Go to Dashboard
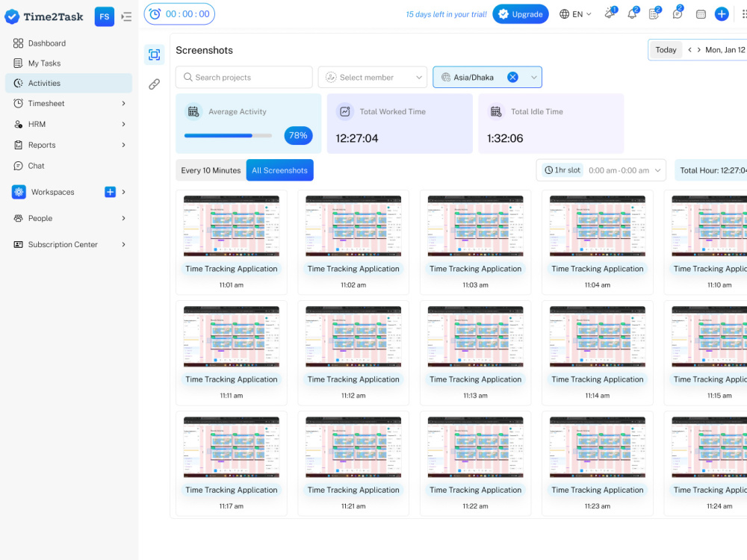747x560 pixels. point(69,43)
